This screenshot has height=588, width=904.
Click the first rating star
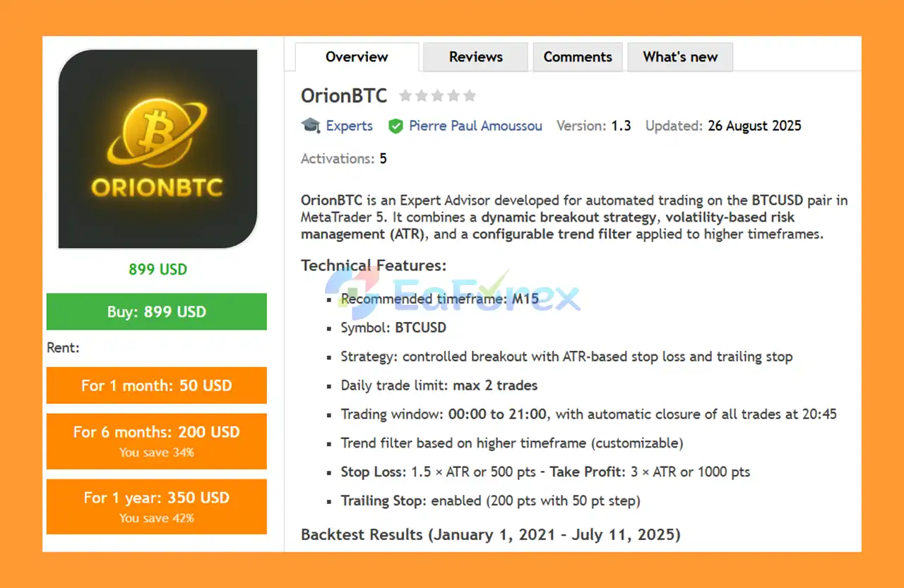(x=405, y=95)
